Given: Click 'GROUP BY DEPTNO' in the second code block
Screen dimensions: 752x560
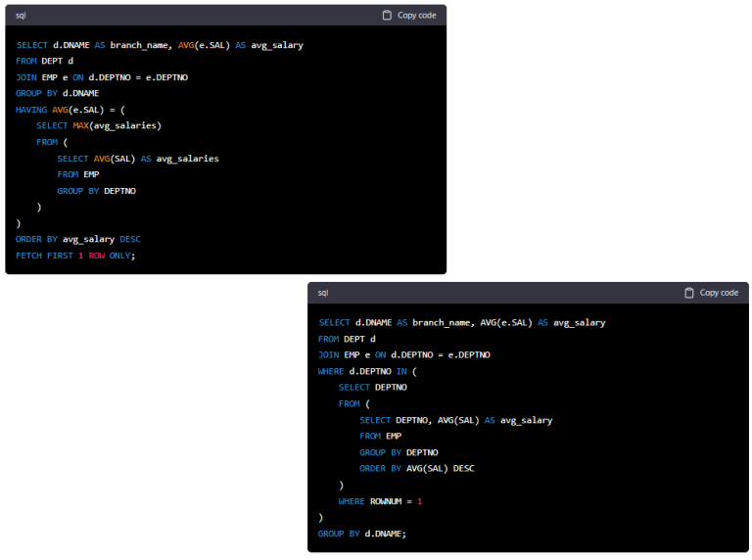Looking at the screenshot, I should click(399, 452).
